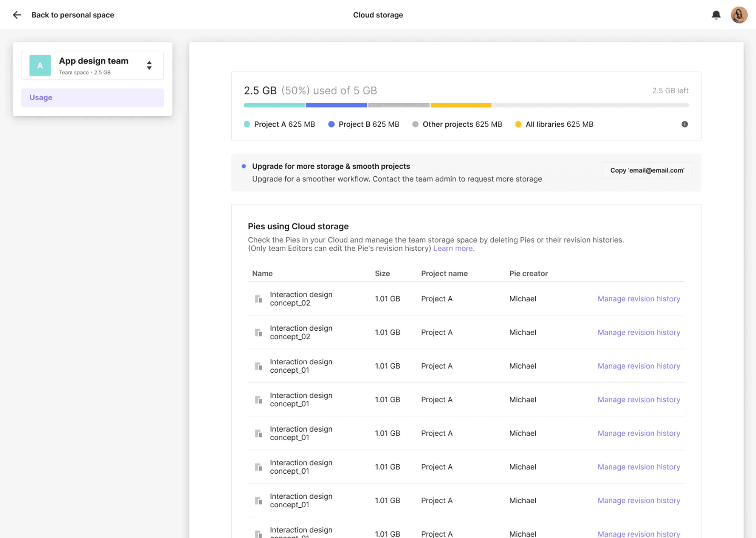
Task: Click the storage info icon
Action: click(685, 124)
